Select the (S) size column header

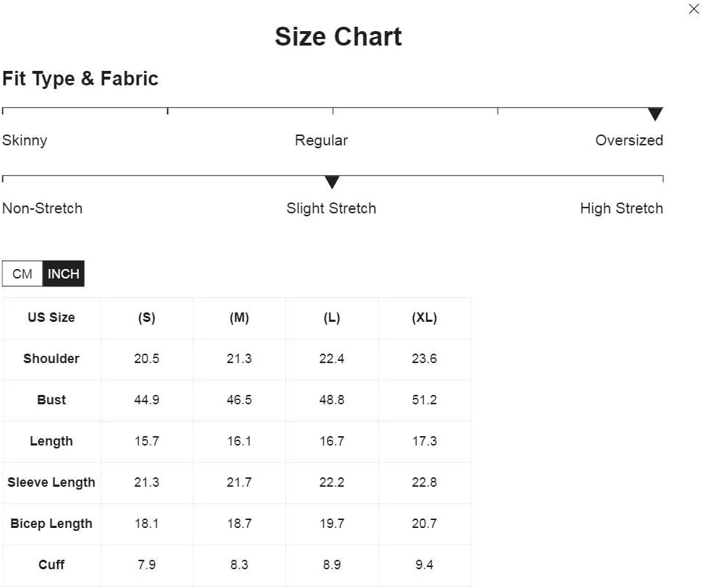[147, 318]
